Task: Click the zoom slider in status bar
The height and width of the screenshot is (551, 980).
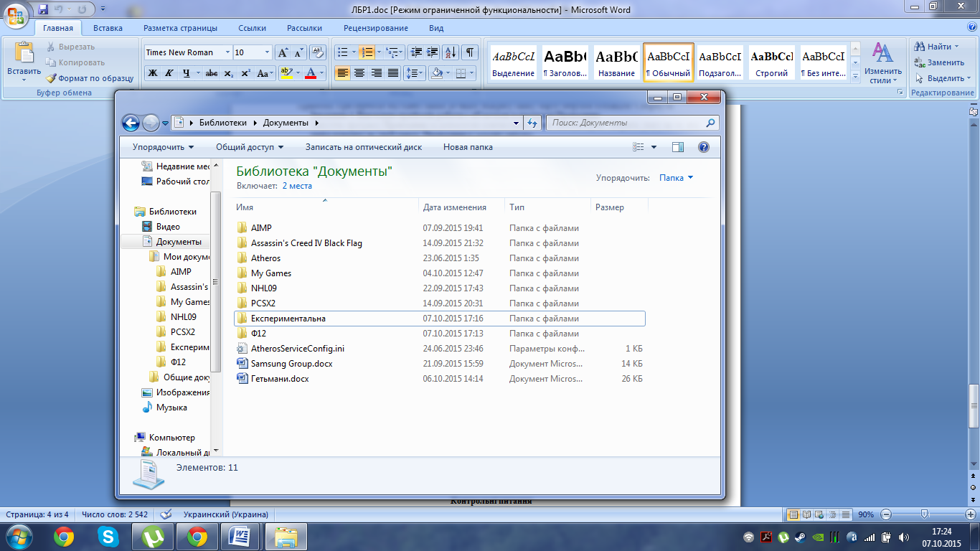Action: [x=925, y=514]
